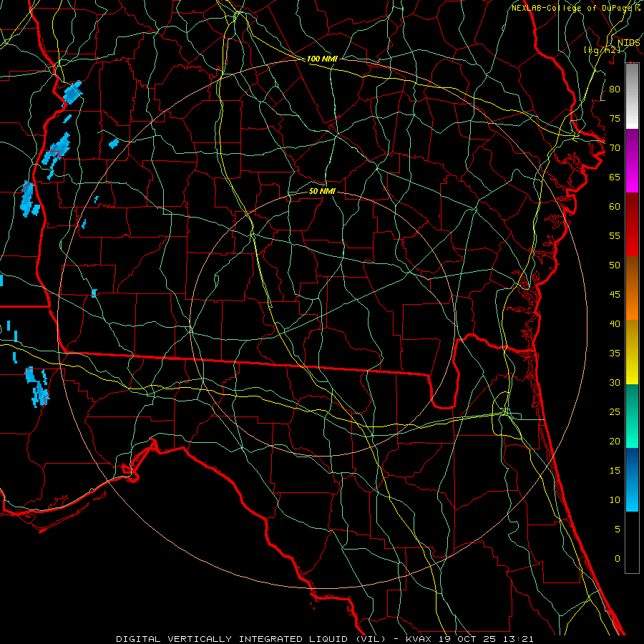Click the "30" value on the scale

coord(615,383)
